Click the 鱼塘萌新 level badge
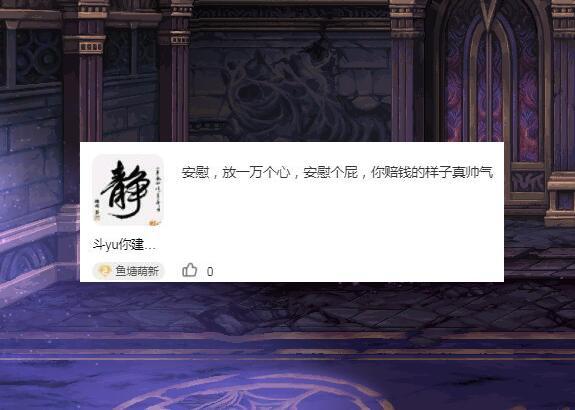This screenshot has width=575, height=410. coord(128,271)
